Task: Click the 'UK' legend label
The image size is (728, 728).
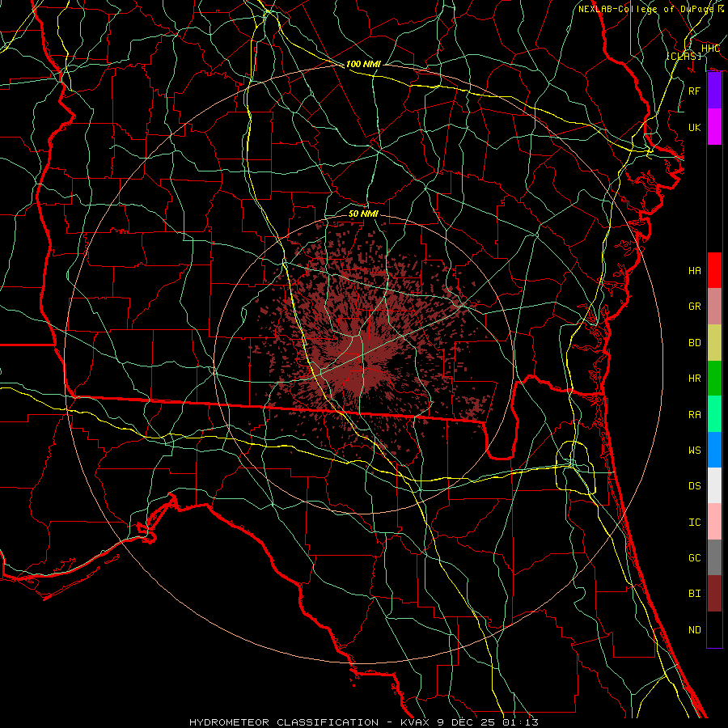Action: tap(695, 127)
